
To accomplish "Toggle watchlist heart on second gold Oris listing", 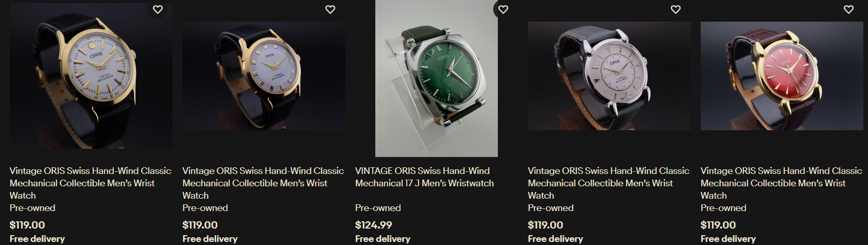I will (331, 9).
